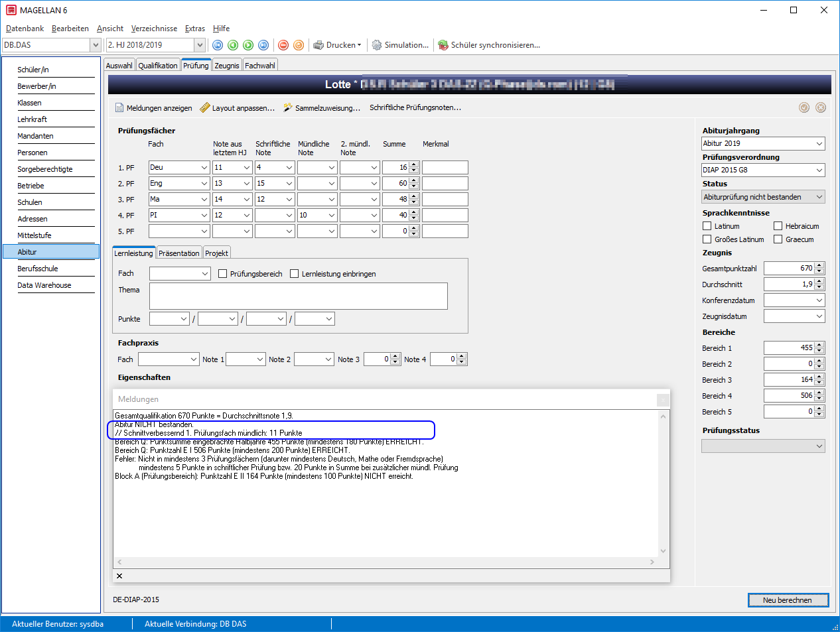Adjust Durchschnitt spinner
Image resolution: width=840 pixels, height=632 pixels.
(819, 284)
